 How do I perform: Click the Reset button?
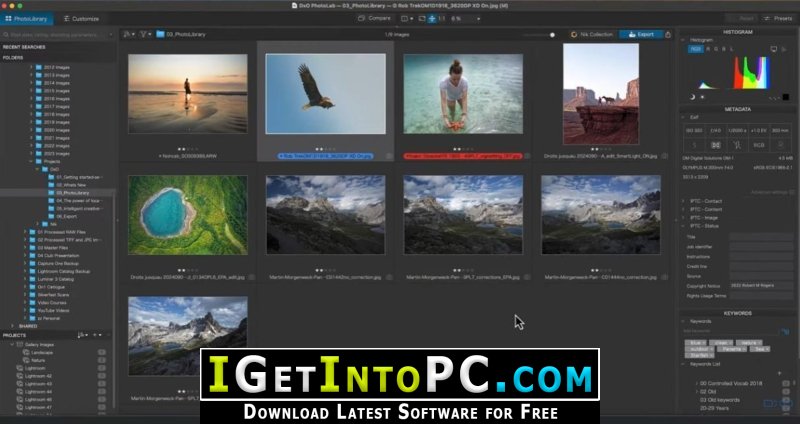pyautogui.click(x=742, y=19)
